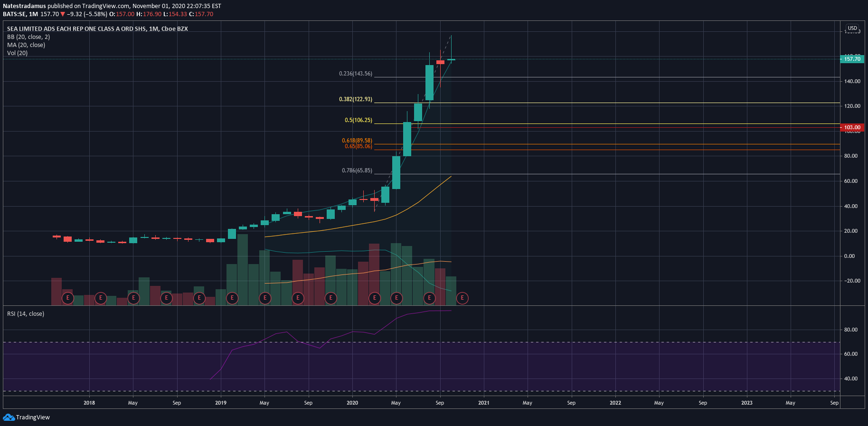Select the May 2020 earnings E marker
The image size is (868, 426).
click(x=396, y=298)
